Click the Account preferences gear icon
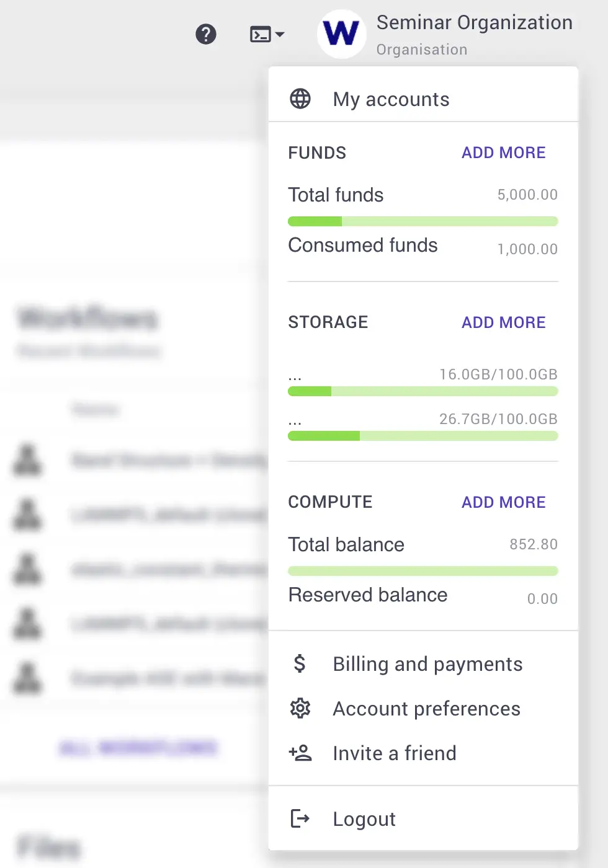This screenshot has height=868, width=608. (300, 708)
